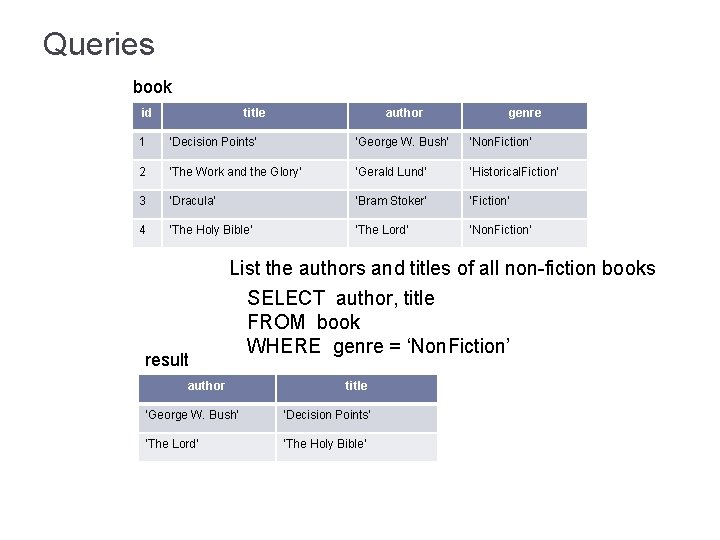Select the 'id' column header

tap(146, 114)
